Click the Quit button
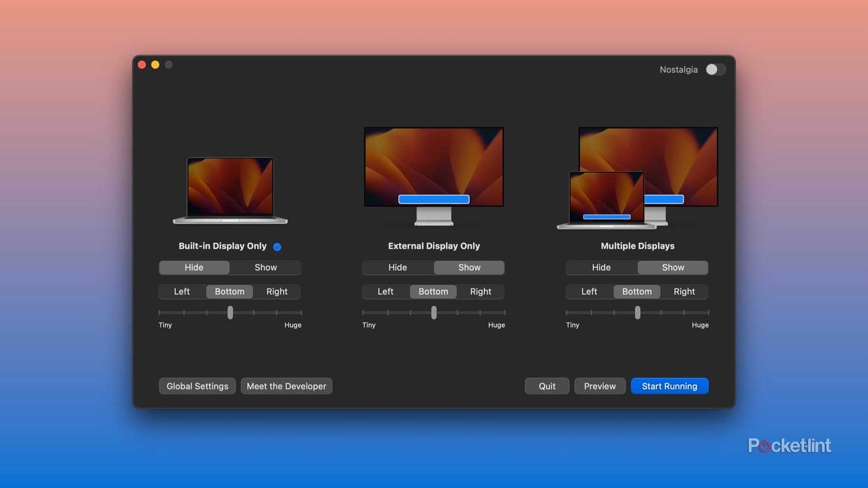The image size is (868, 488). tap(547, 386)
